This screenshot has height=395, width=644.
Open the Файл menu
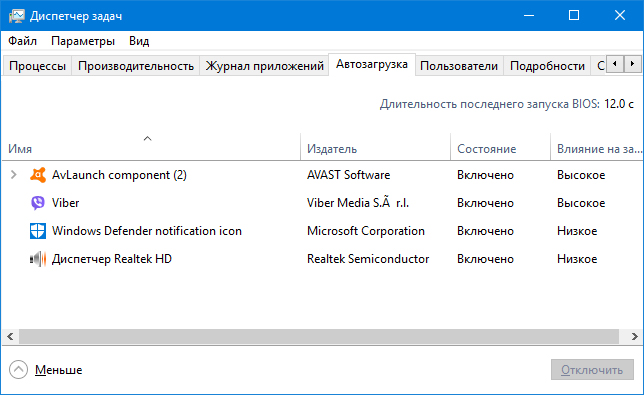coord(23,41)
